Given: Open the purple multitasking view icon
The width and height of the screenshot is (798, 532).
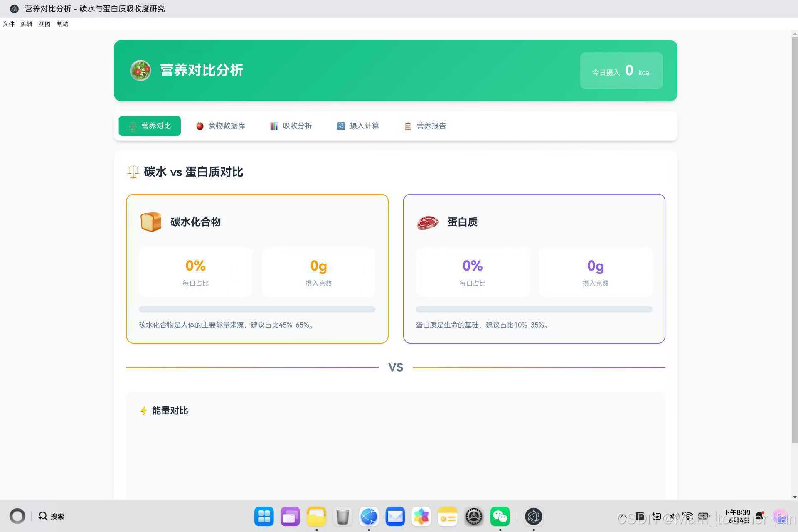Looking at the screenshot, I should 290,517.
